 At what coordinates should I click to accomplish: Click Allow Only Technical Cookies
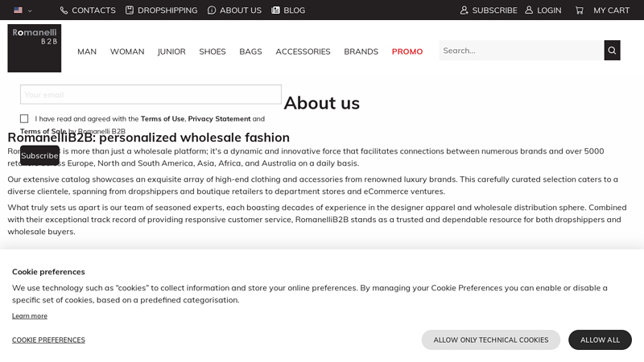coord(491,339)
